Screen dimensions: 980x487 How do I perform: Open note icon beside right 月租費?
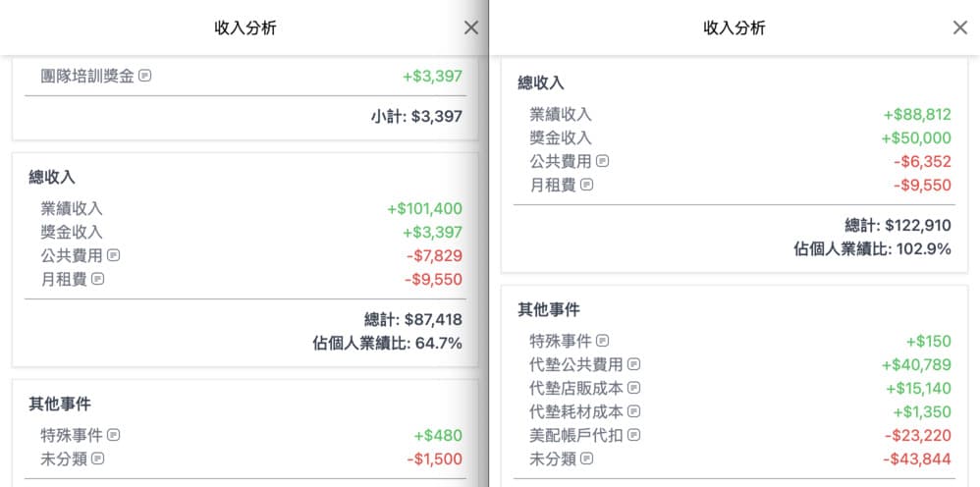[586, 185]
